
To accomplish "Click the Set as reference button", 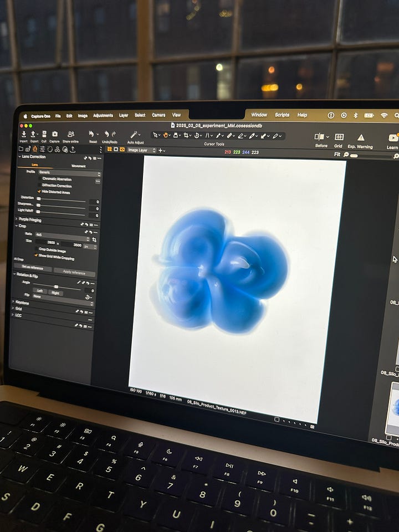I will pos(33,268).
